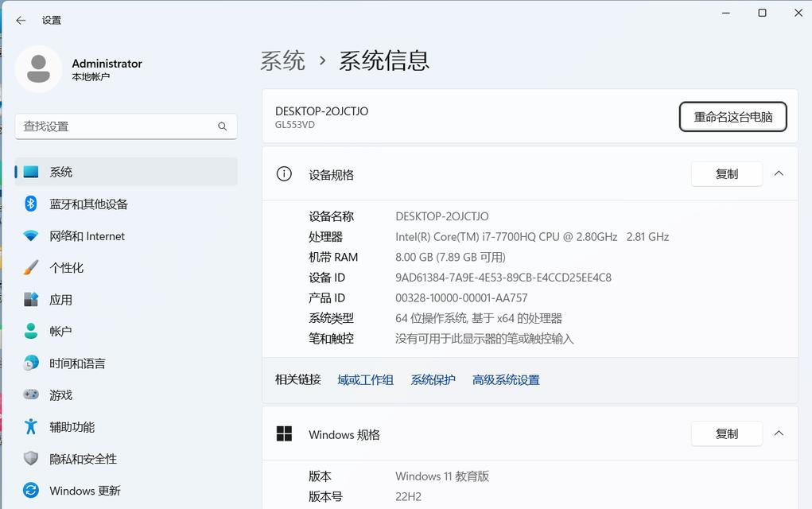Image resolution: width=812 pixels, height=509 pixels.
Task: Click the processor value Intel(R) Core(TM) i7-7700HQ
Action: [532, 237]
